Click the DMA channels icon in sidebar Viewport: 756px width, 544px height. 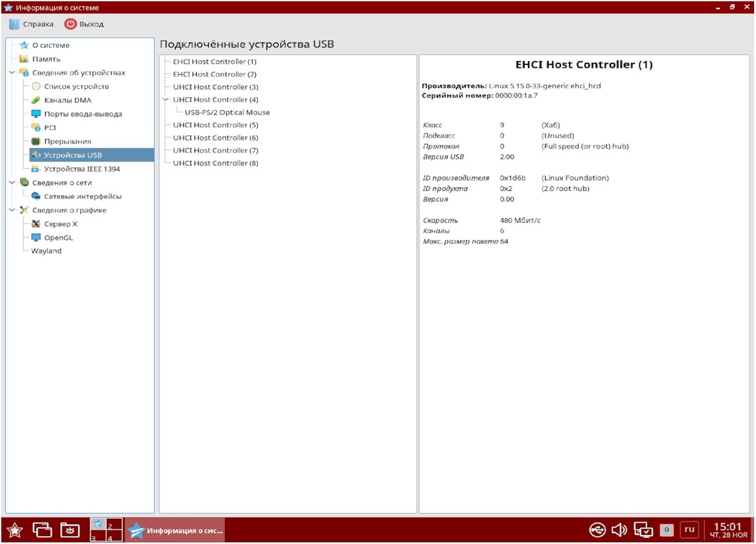click(x=36, y=100)
